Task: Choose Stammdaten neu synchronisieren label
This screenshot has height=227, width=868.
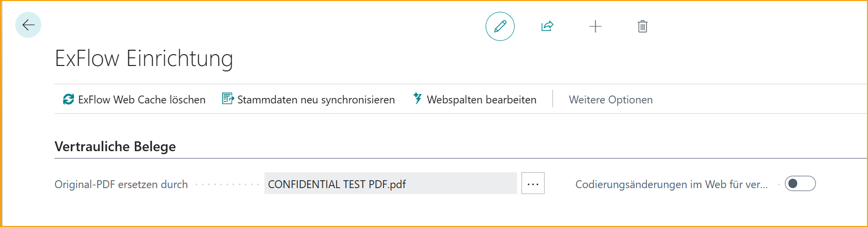Action: pyautogui.click(x=316, y=99)
